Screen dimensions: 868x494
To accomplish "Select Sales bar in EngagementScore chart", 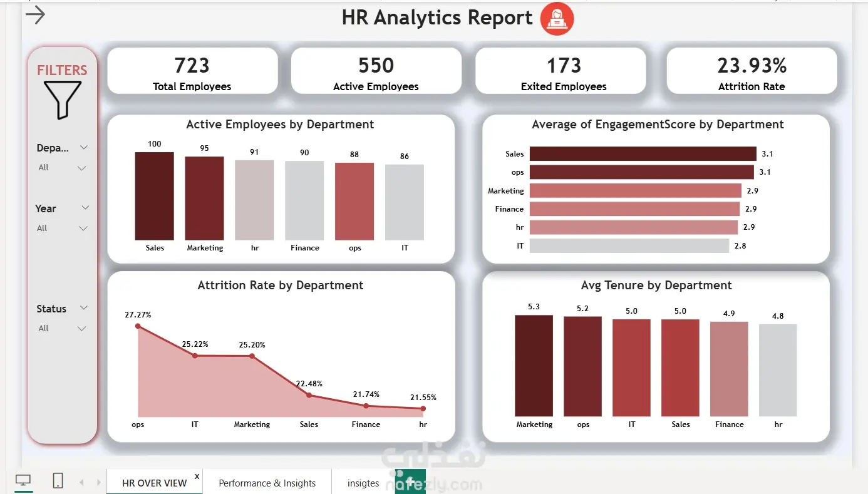I will click(x=643, y=153).
